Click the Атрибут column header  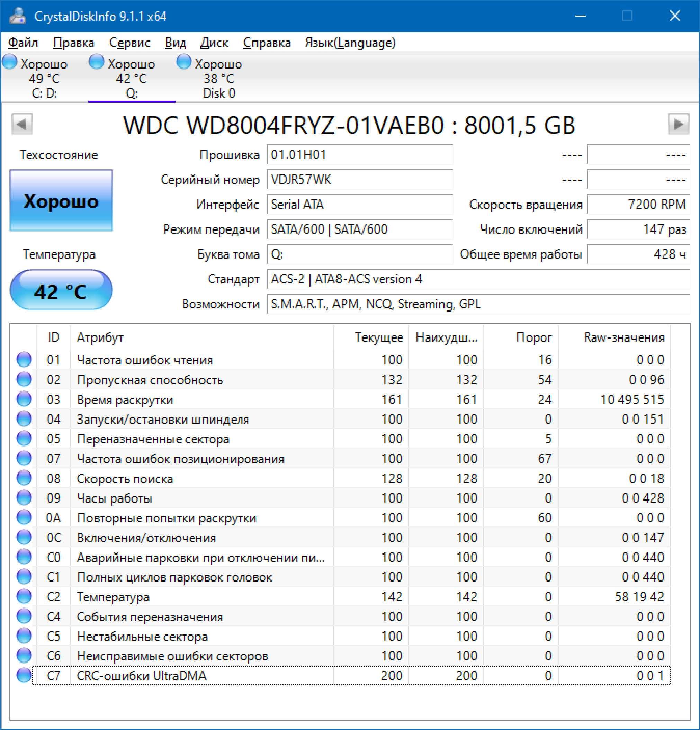(202, 337)
